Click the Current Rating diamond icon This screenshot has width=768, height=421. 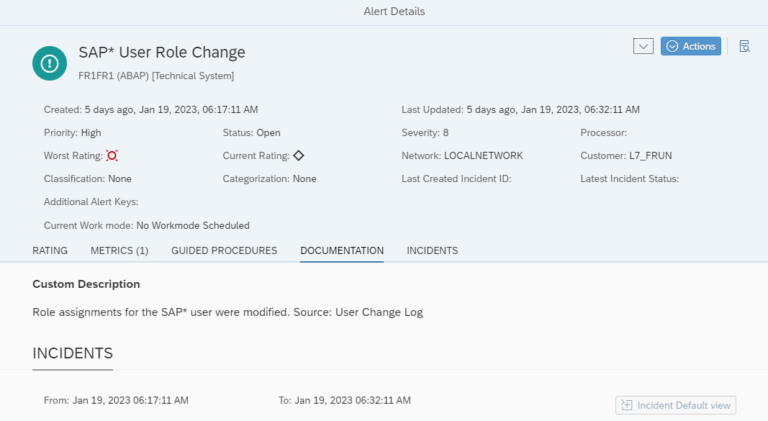coord(298,156)
